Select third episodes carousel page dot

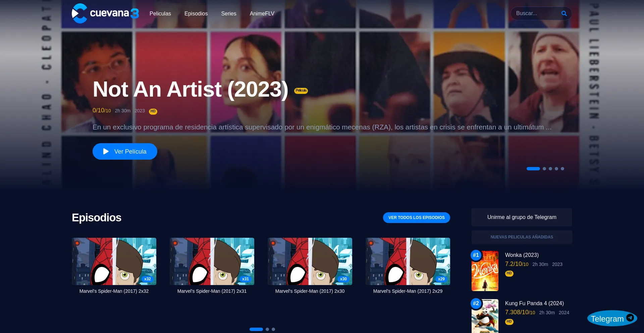pyautogui.click(x=273, y=329)
